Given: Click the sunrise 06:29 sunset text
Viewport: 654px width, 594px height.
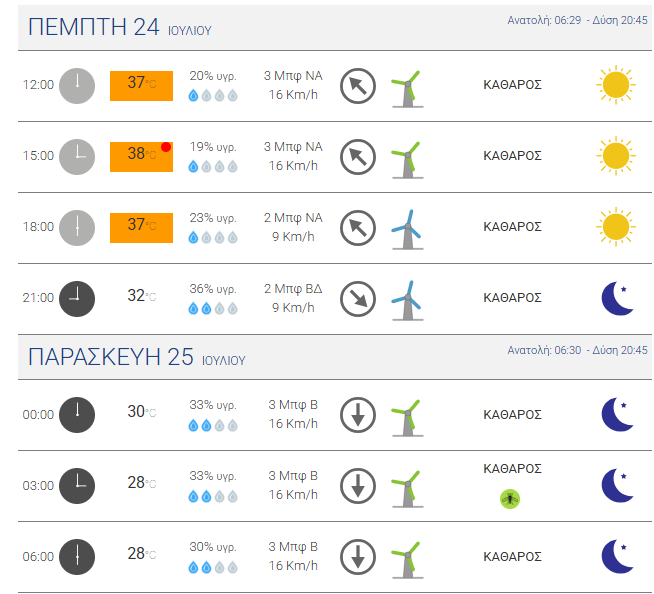Looking at the screenshot, I should [577, 20].
